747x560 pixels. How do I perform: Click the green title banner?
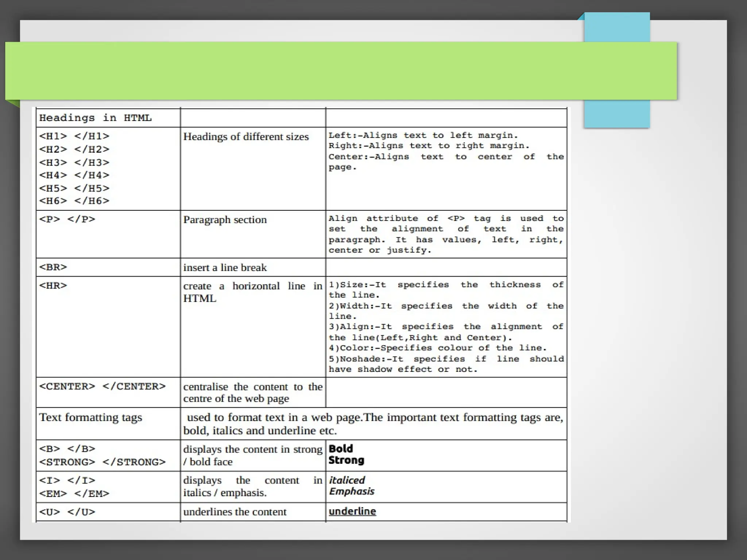pos(341,71)
